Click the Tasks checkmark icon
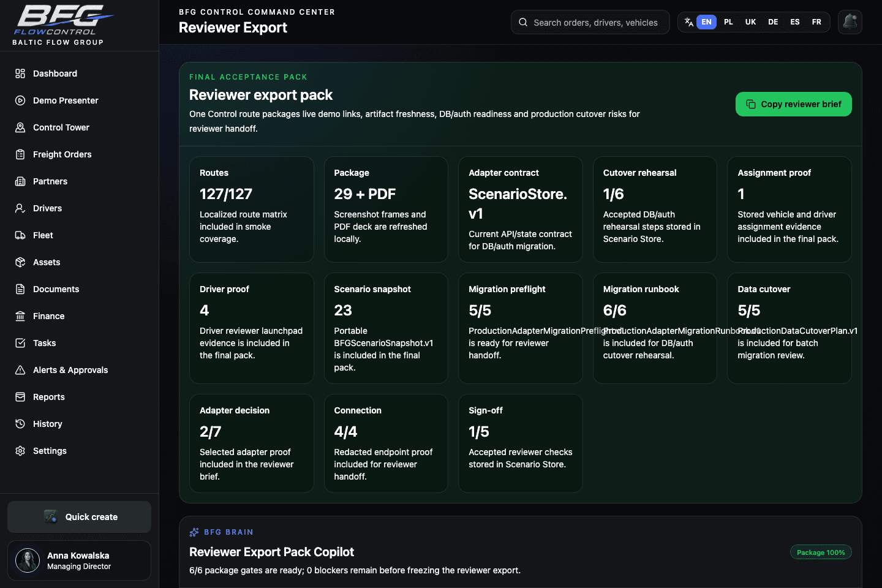Viewport: 882px width, 588px height. click(20, 343)
